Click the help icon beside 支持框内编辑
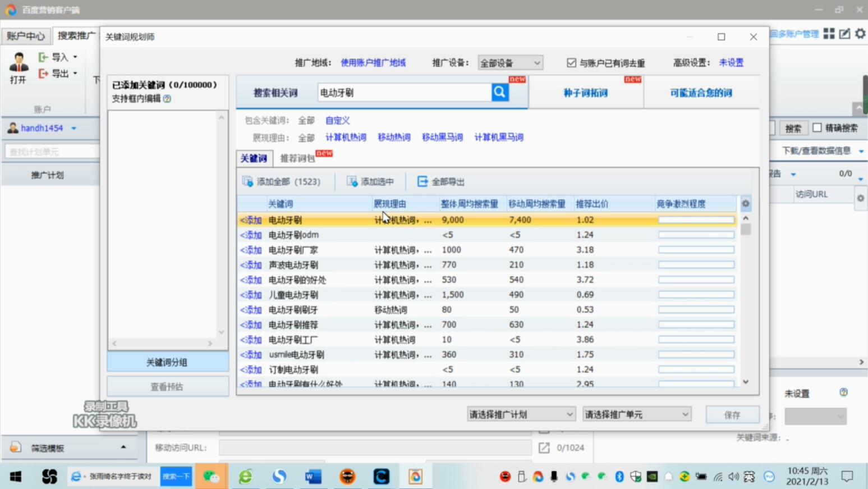The height and width of the screenshot is (489, 868). pyautogui.click(x=167, y=99)
